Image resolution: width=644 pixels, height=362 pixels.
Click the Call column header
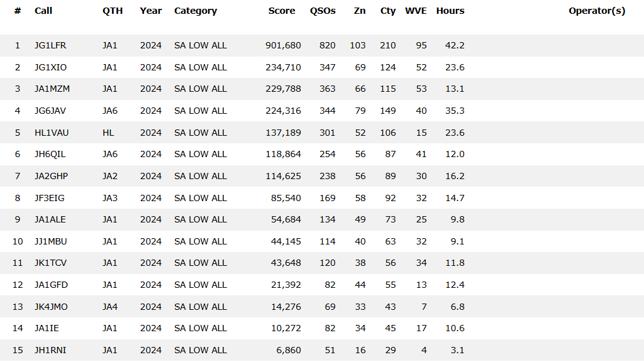pyautogui.click(x=43, y=11)
